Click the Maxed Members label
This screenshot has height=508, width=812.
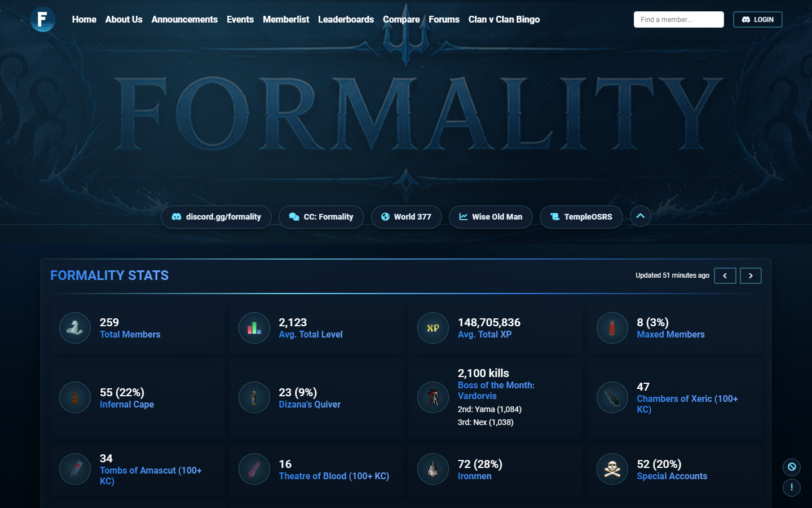point(671,334)
